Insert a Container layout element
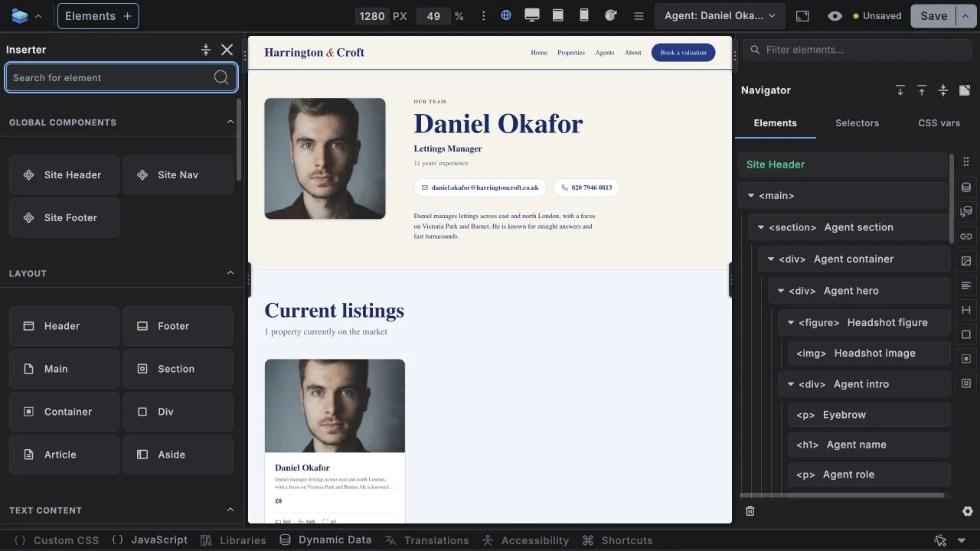 [x=64, y=412]
